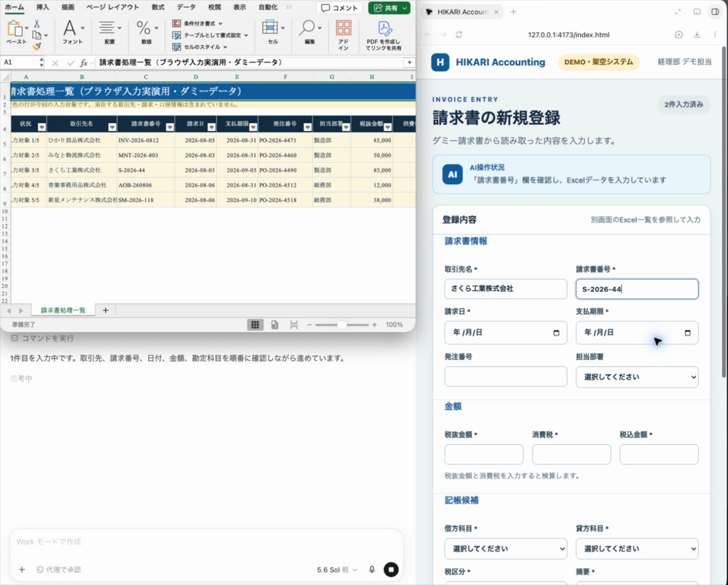Click the 取引先名 input field
Image resolution: width=728 pixels, height=585 pixels.
tap(506, 289)
